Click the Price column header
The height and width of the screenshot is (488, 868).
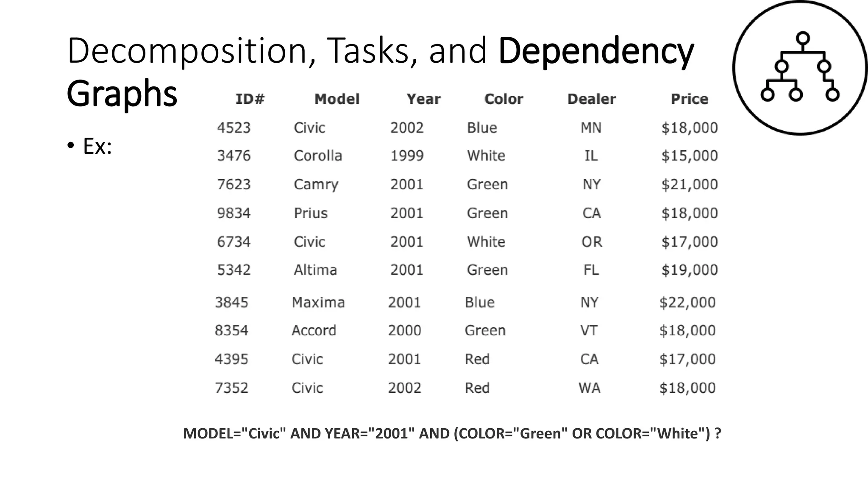(x=689, y=99)
